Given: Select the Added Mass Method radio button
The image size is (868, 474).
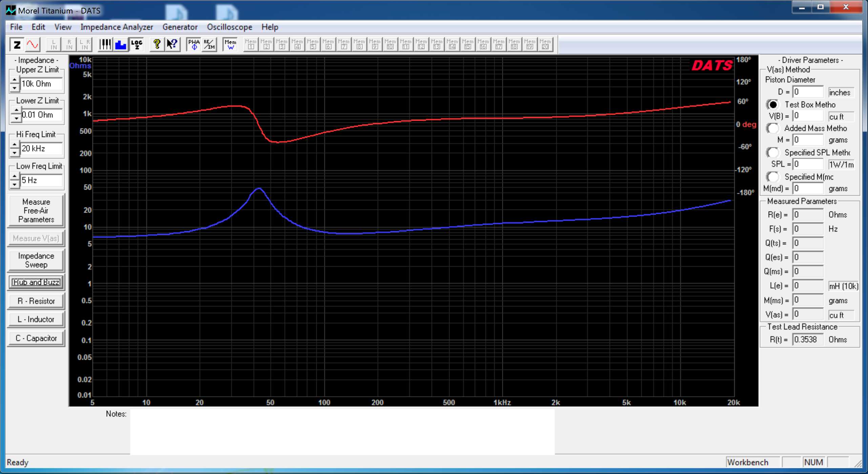Looking at the screenshot, I should click(773, 128).
